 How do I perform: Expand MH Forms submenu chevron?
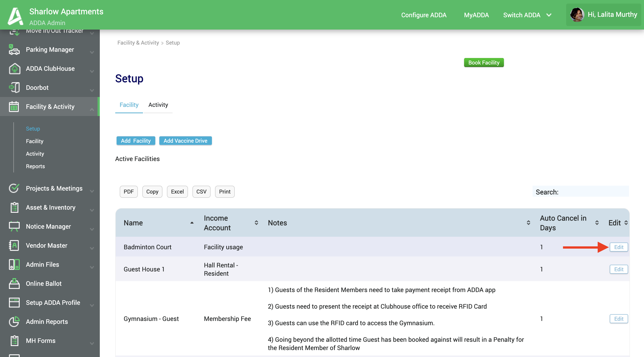pos(92,343)
